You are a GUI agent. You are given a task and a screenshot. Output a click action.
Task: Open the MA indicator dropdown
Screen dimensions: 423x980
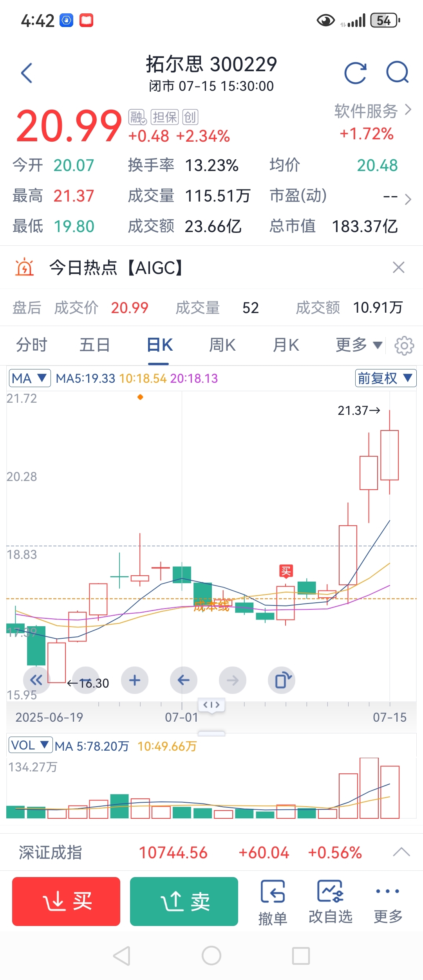click(30, 378)
